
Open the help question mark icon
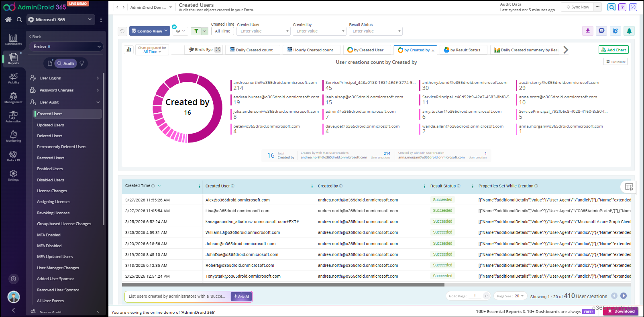[622, 7]
